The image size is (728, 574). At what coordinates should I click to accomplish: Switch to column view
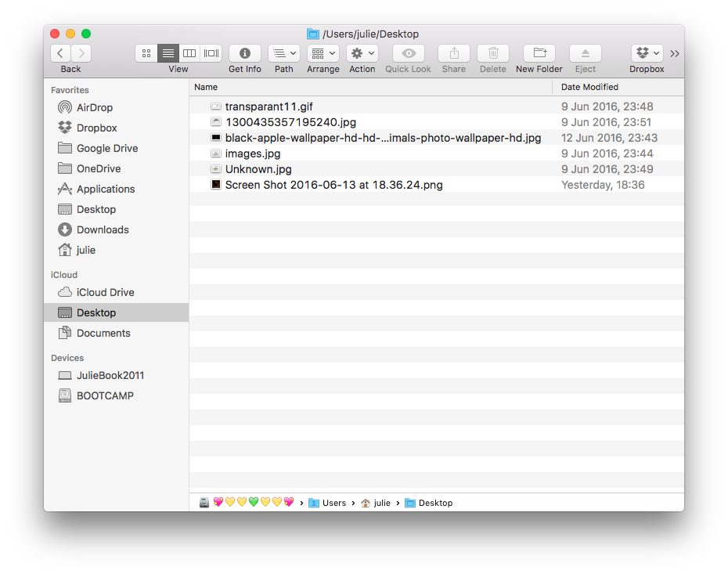point(189,53)
